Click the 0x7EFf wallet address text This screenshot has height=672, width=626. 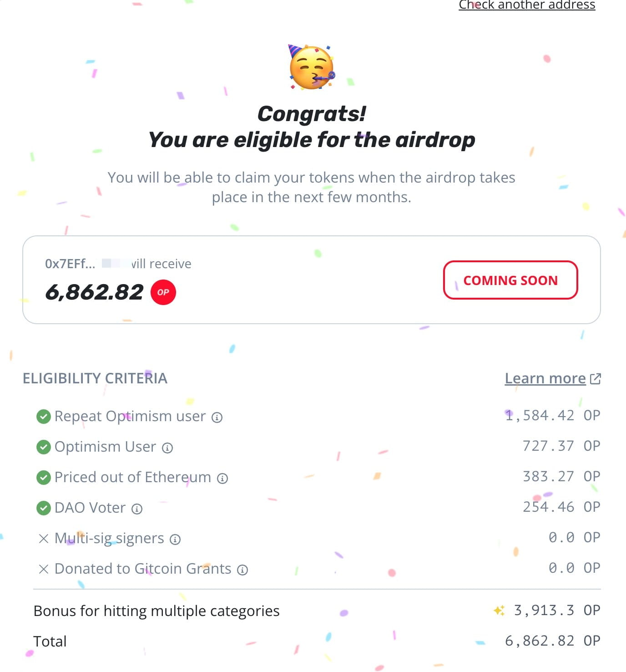click(x=70, y=264)
